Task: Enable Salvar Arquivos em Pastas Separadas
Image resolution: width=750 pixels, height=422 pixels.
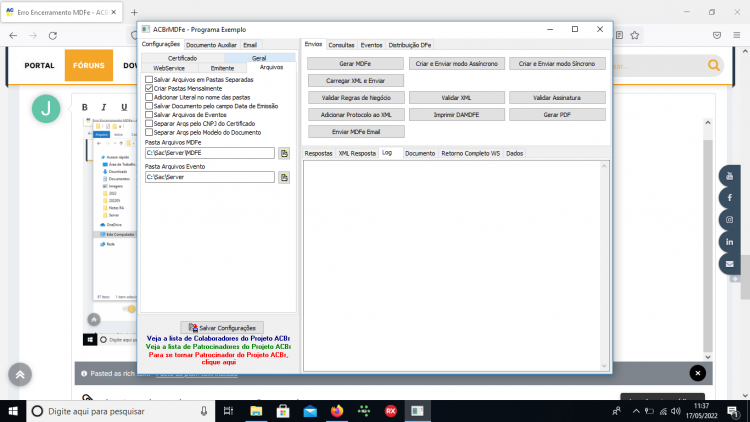Action: coord(149,79)
